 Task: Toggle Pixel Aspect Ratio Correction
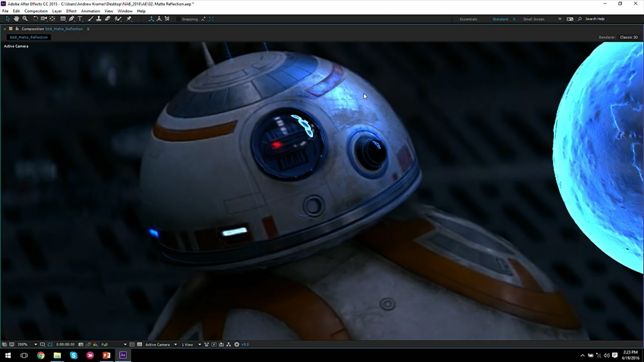tap(206, 344)
